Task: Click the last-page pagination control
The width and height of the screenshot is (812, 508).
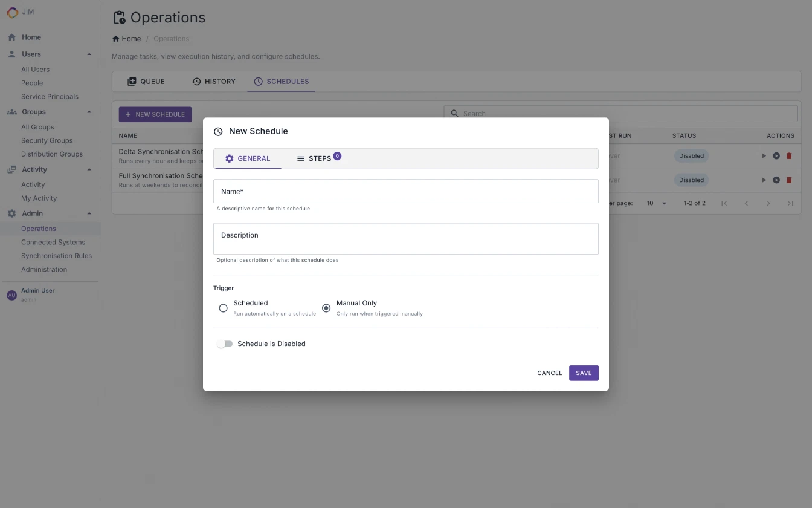Action: 790,203
